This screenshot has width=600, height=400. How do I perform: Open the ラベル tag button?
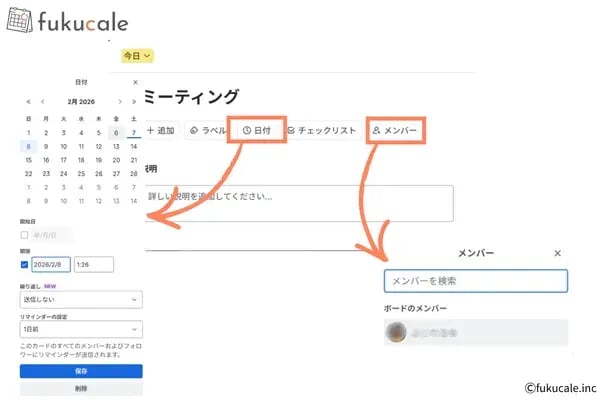pyautogui.click(x=208, y=130)
